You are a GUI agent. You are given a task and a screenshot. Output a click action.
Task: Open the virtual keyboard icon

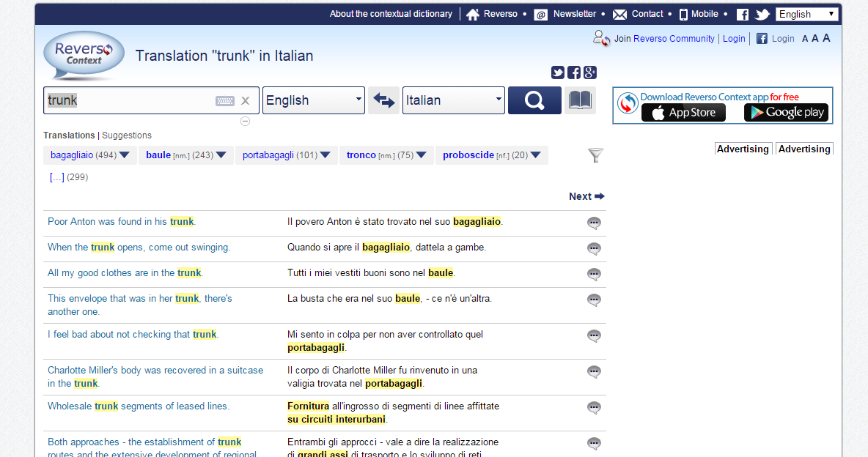pyautogui.click(x=225, y=101)
